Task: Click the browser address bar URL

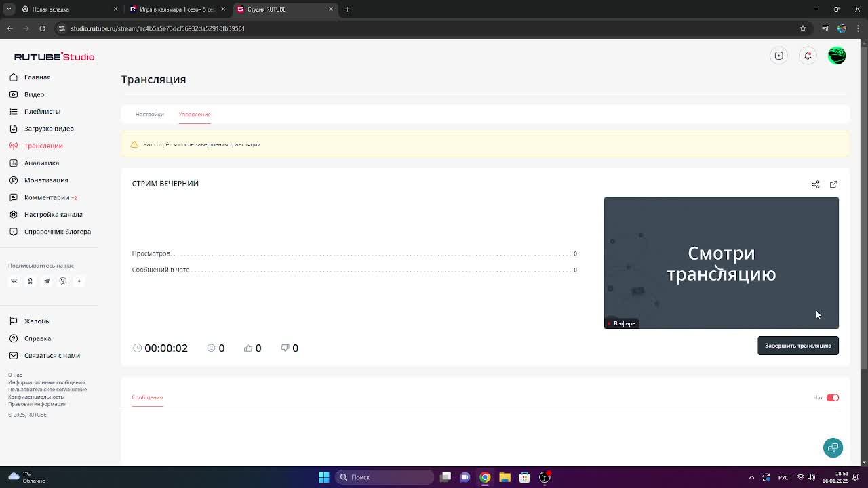Action: (157, 28)
